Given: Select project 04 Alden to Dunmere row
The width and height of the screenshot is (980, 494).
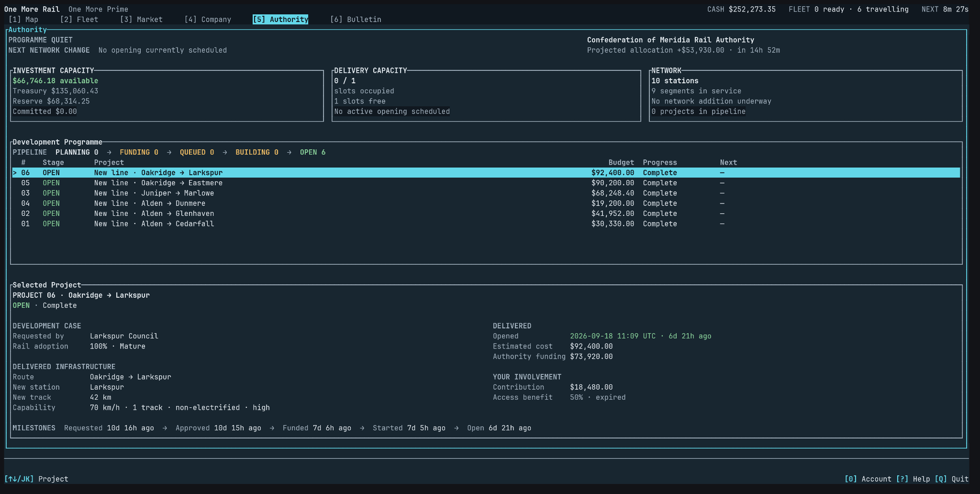Looking at the screenshot, I should 486,203.
